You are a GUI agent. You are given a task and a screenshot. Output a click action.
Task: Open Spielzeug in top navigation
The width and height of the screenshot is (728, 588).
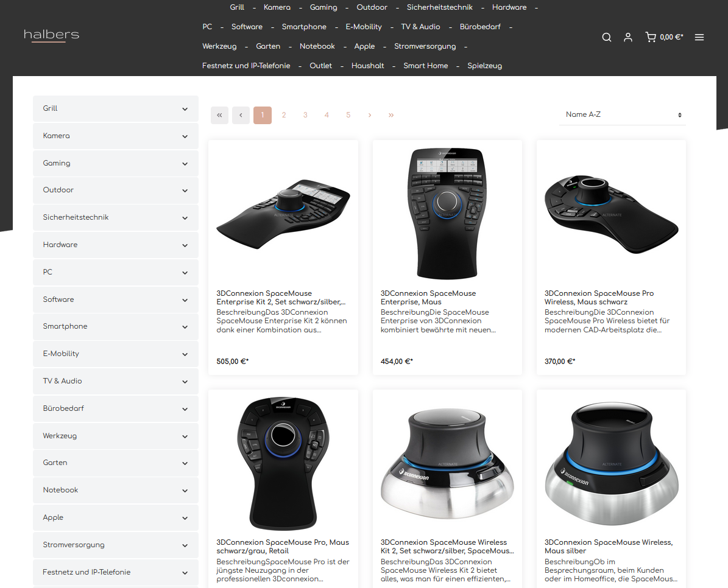[x=485, y=66]
